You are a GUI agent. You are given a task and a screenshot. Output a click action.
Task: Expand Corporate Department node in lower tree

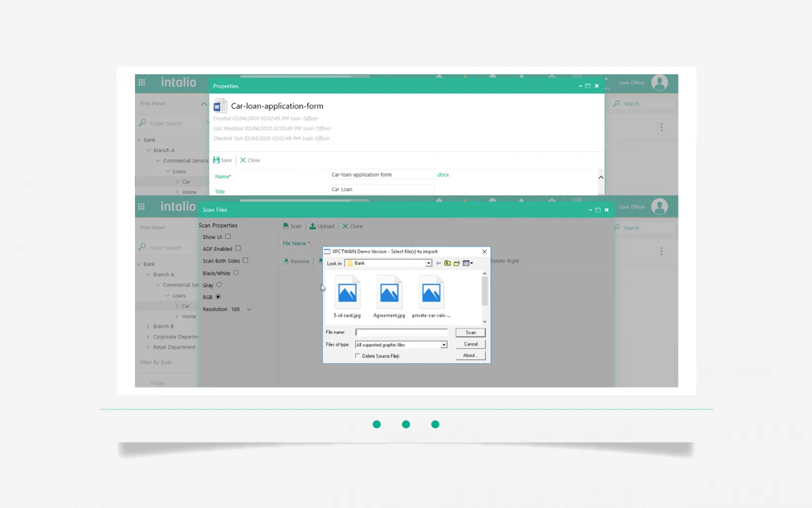(x=148, y=337)
